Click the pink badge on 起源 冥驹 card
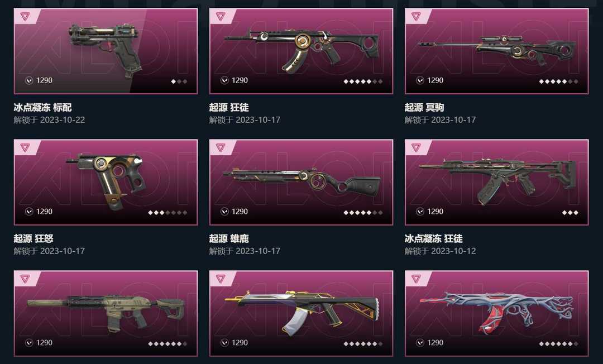Image resolution: width=603 pixels, height=364 pixels. (416, 16)
